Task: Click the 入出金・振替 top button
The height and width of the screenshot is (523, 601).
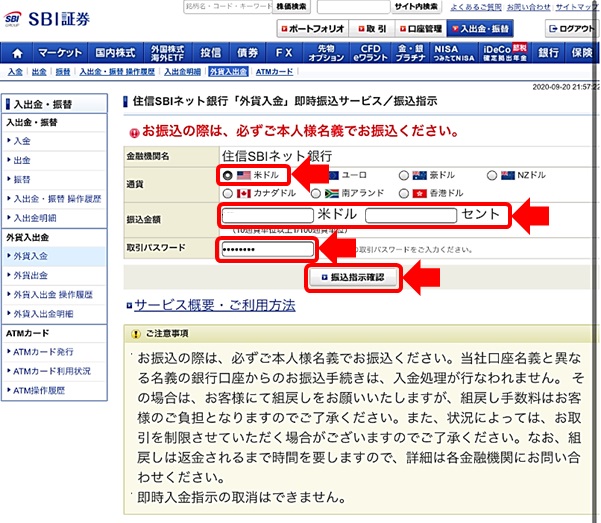Action: [480, 29]
